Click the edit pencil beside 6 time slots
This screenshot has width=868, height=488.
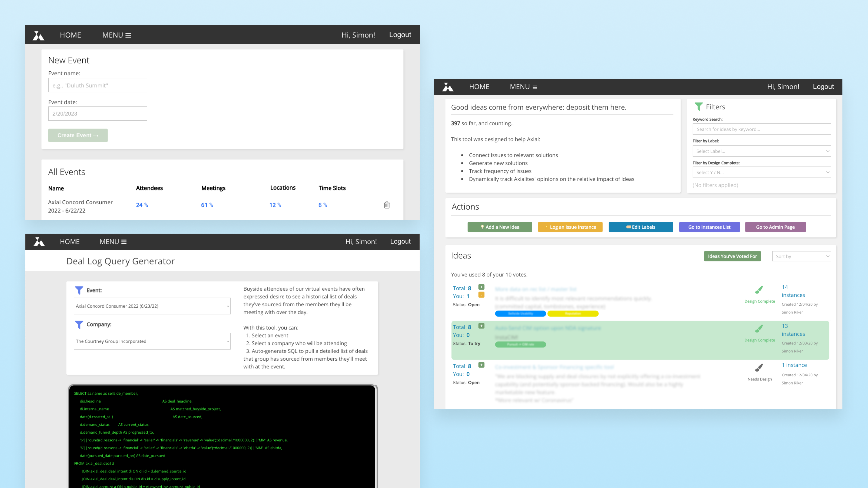coord(325,205)
